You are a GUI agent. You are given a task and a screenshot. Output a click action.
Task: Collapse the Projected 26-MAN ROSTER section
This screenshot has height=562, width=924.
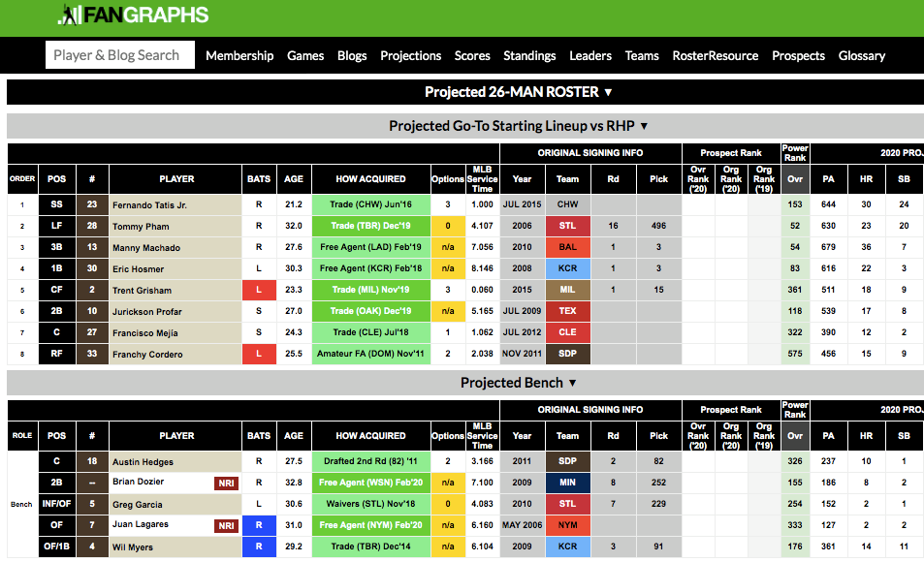pyautogui.click(x=519, y=92)
